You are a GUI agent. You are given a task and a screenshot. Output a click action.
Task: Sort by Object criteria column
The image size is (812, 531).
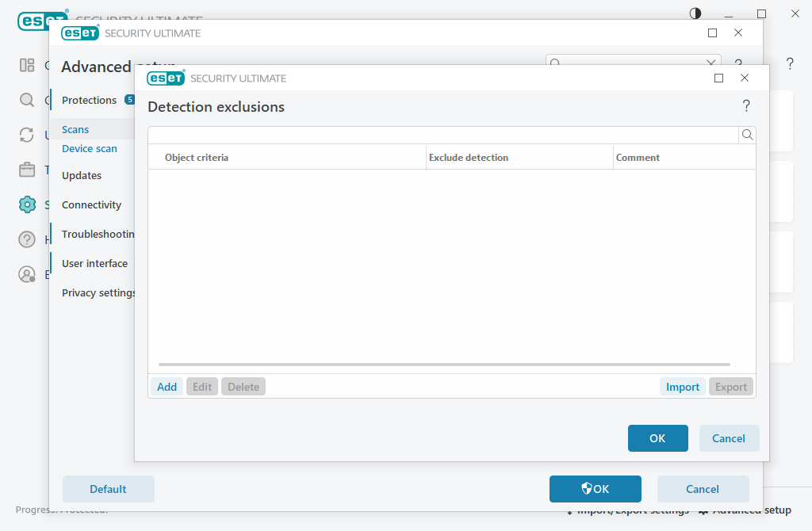click(x=197, y=158)
